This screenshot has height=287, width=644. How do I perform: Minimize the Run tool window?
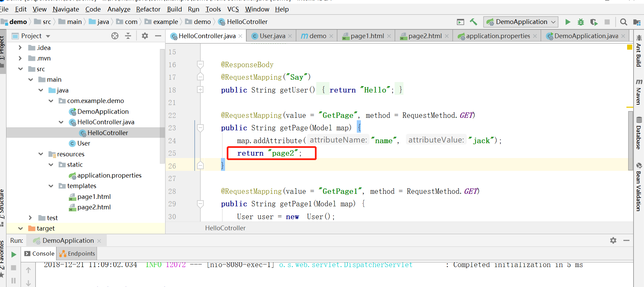click(626, 240)
